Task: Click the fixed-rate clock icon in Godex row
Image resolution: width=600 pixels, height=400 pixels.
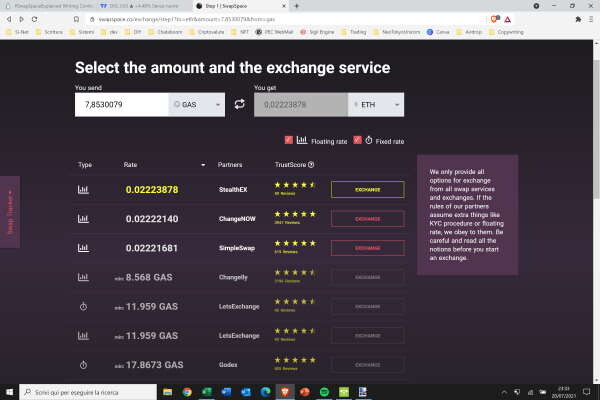Action: click(x=83, y=365)
